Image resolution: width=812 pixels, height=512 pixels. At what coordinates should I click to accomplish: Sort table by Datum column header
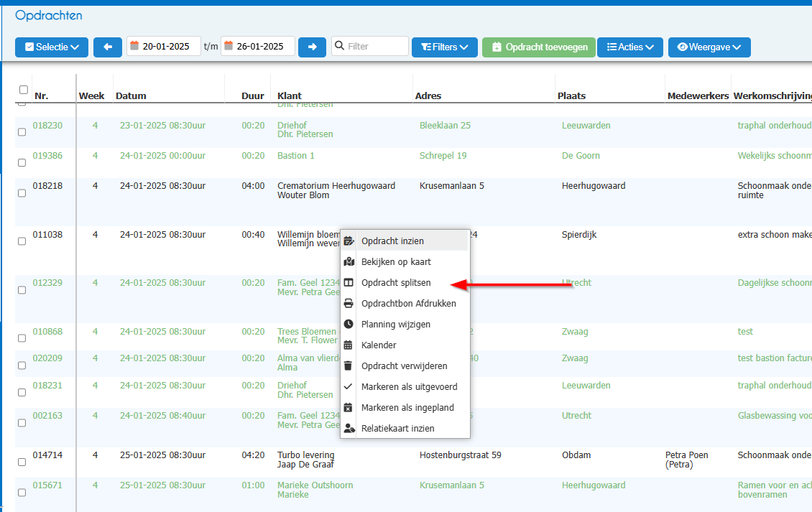pos(131,96)
